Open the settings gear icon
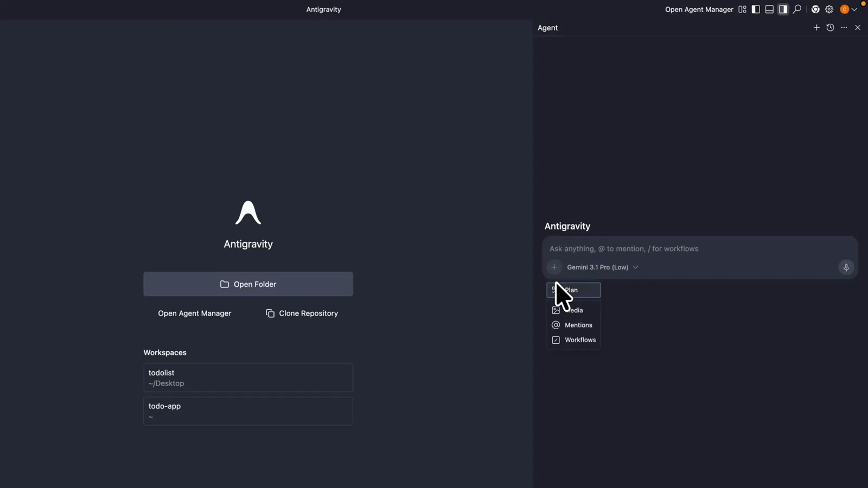This screenshot has height=488, width=868. 829,9
